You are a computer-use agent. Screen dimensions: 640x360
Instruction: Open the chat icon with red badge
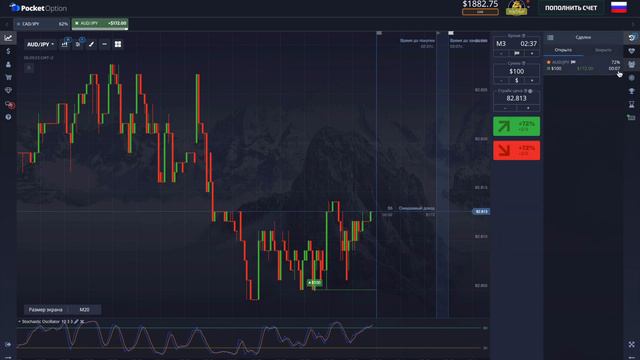click(9, 104)
